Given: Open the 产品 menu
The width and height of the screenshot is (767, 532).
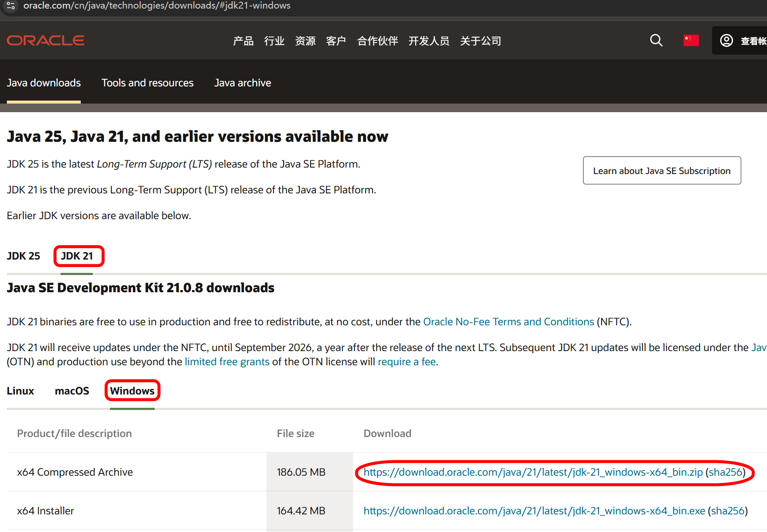Looking at the screenshot, I should click(243, 41).
